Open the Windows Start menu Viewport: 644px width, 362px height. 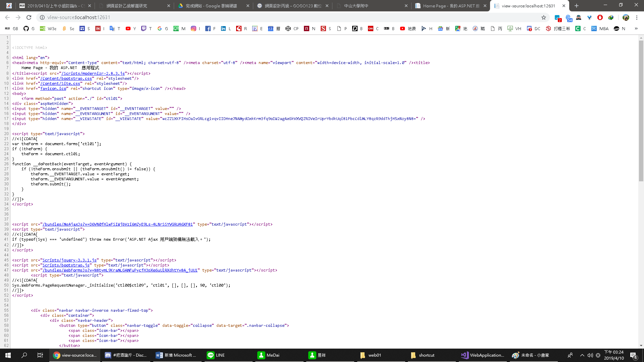[x=8, y=355]
